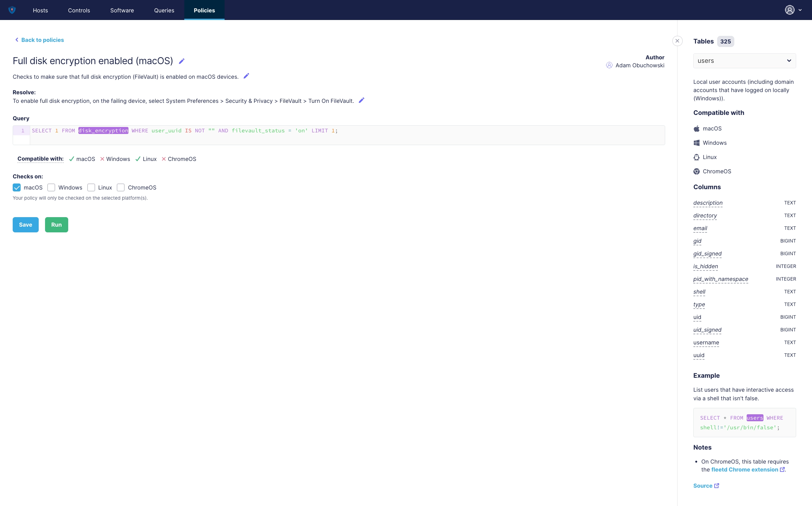This screenshot has width=812, height=506.
Task: Open the Hosts tab
Action: [41, 10]
